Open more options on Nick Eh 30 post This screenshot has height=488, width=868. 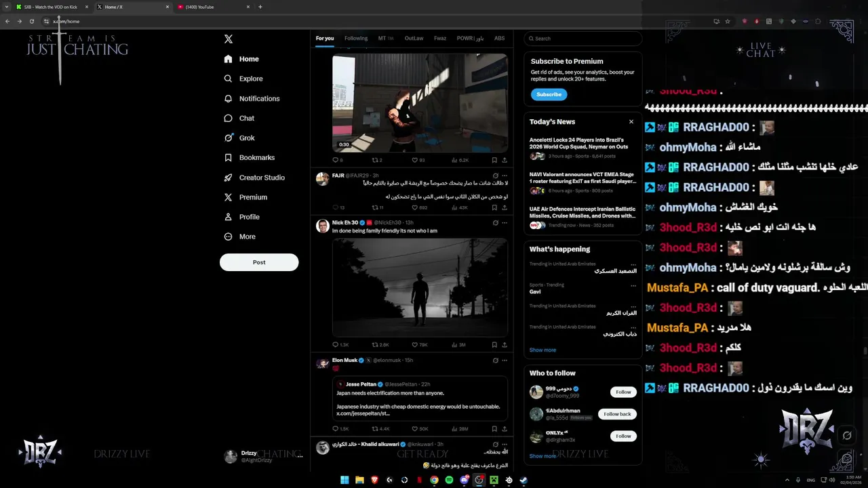pos(505,222)
